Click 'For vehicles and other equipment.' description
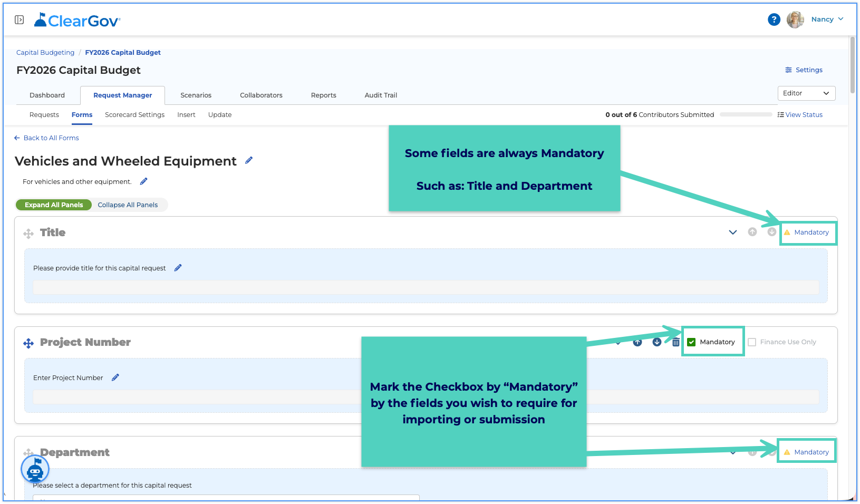This screenshot has width=860, height=504. coord(77,181)
